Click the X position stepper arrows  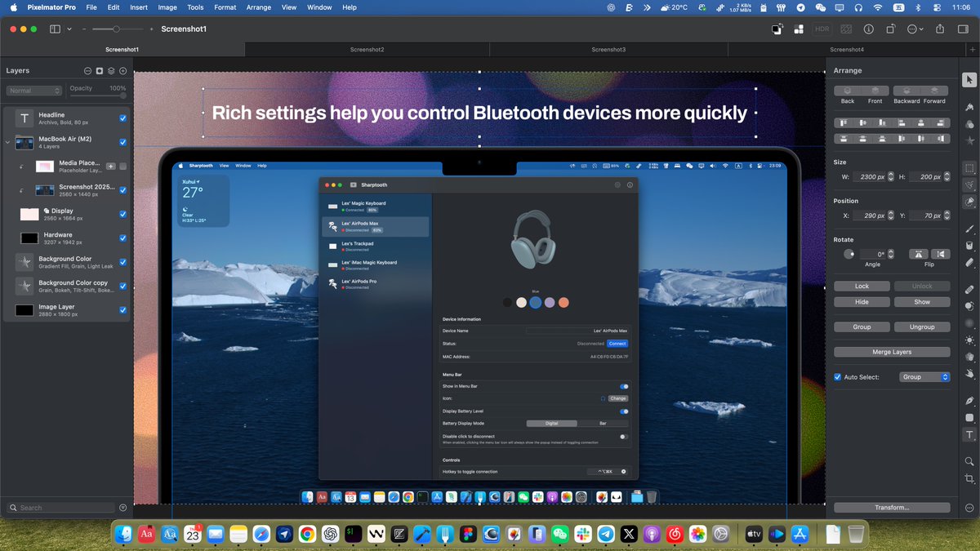[x=890, y=216]
